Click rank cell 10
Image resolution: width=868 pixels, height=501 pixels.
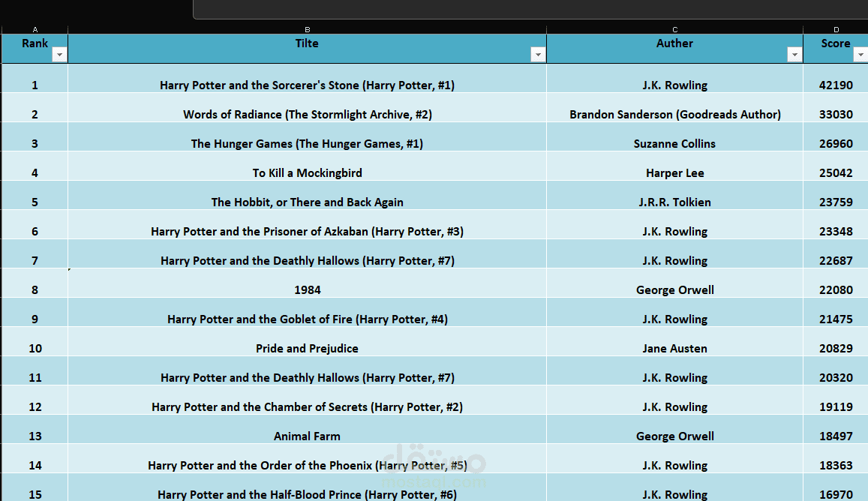[x=35, y=342]
